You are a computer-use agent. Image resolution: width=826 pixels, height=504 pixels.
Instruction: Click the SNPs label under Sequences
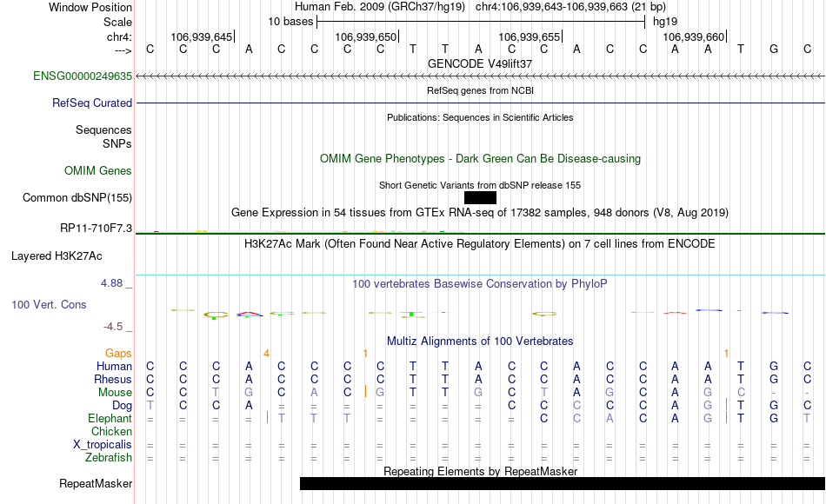tap(117, 143)
